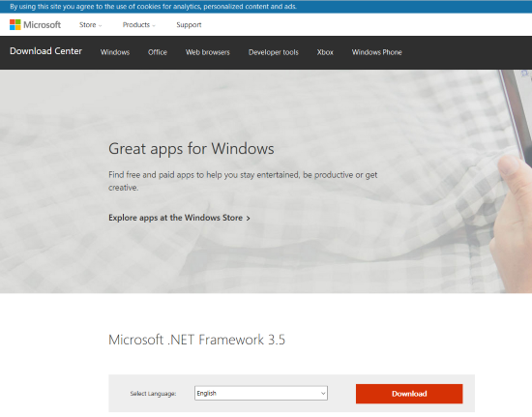Click the Great apps for Windows heading
This screenshot has height=417, width=532.
pyautogui.click(x=191, y=149)
